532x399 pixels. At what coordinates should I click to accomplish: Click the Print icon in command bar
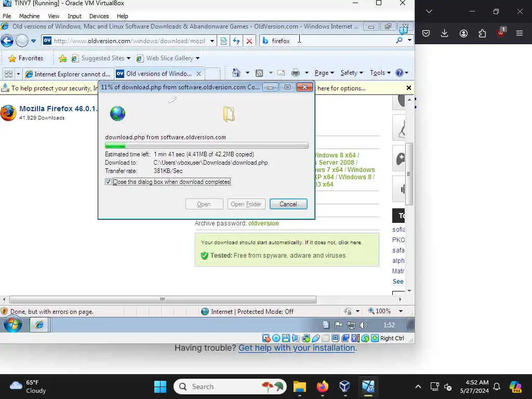(x=296, y=73)
